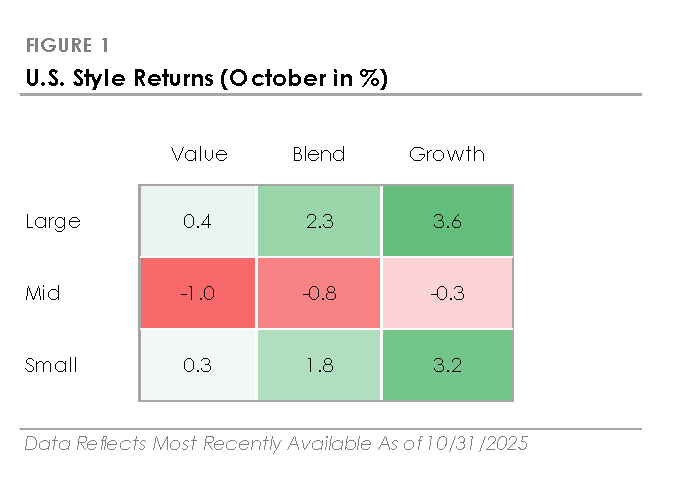Click the dark green 3.6 Large Growth cell
Screen dimensions: 679x480
(446, 221)
